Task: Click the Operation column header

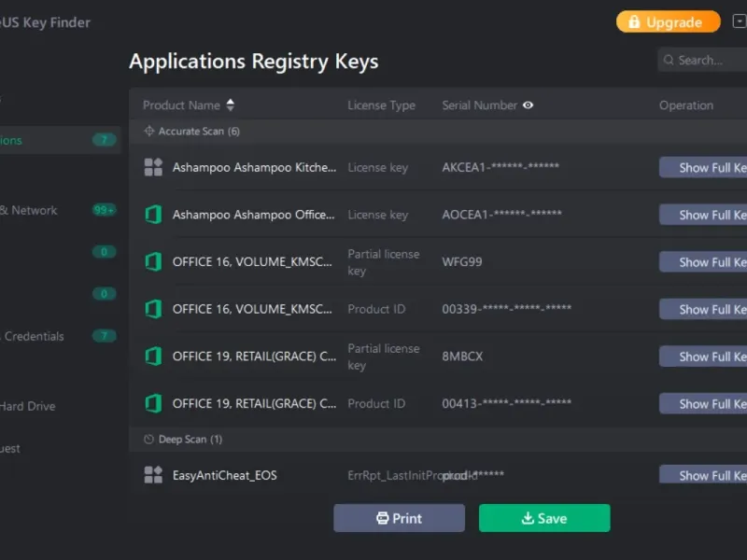Action: click(686, 105)
